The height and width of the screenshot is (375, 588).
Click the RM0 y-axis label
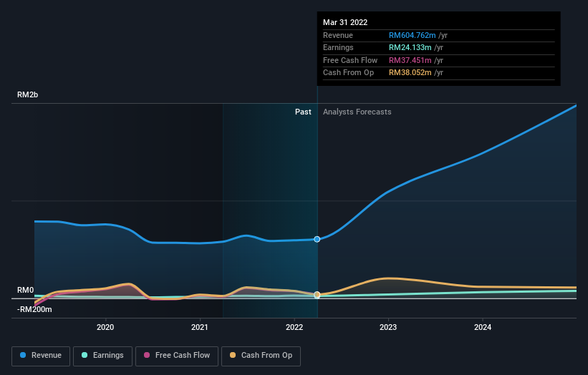tap(26, 290)
